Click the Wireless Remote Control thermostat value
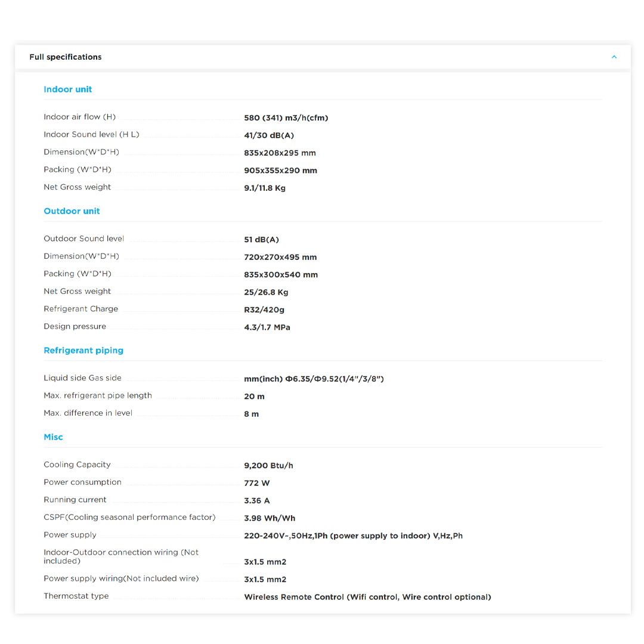This screenshot has width=644, height=644. pos(367,597)
